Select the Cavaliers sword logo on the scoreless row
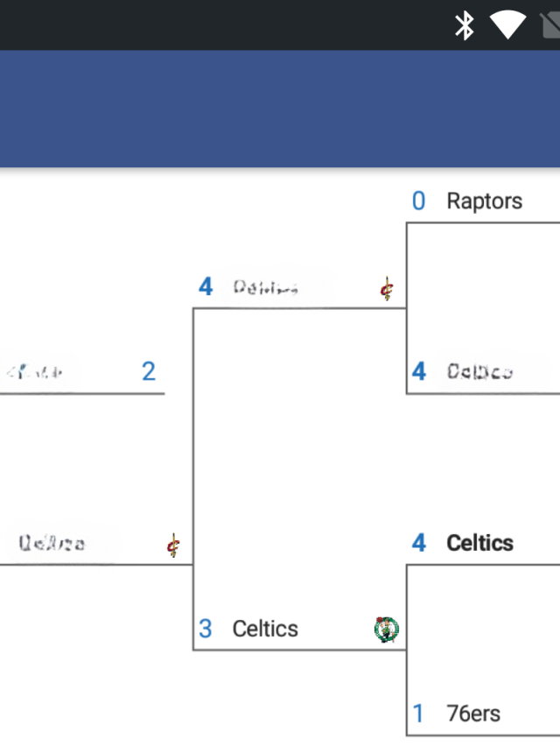The image size is (560, 753). point(173,545)
